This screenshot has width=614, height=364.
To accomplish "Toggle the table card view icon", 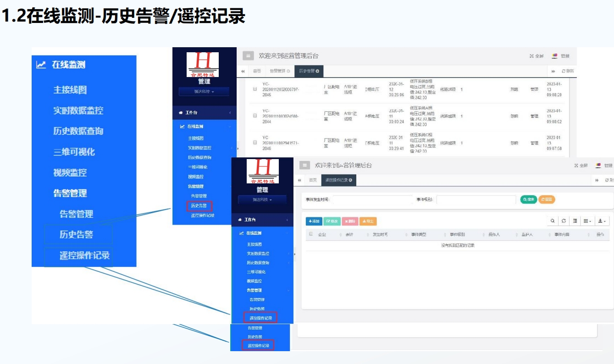I will tap(575, 221).
